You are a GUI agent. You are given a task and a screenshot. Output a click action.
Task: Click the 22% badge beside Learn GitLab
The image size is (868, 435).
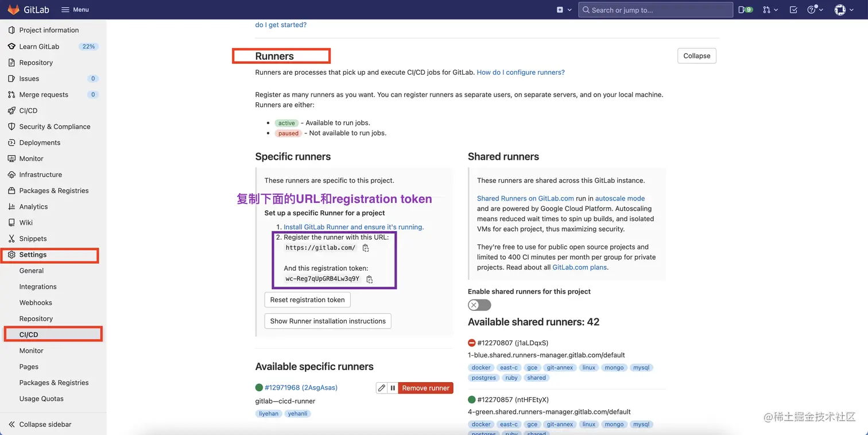88,47
